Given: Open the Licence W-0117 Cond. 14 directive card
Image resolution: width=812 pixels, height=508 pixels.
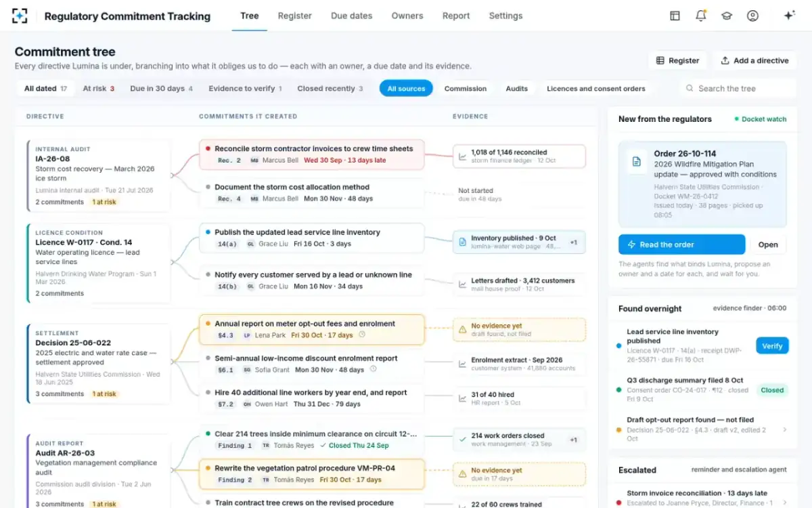Looking at the screenshot, I should pyautogui.click(x=99, y=263).
